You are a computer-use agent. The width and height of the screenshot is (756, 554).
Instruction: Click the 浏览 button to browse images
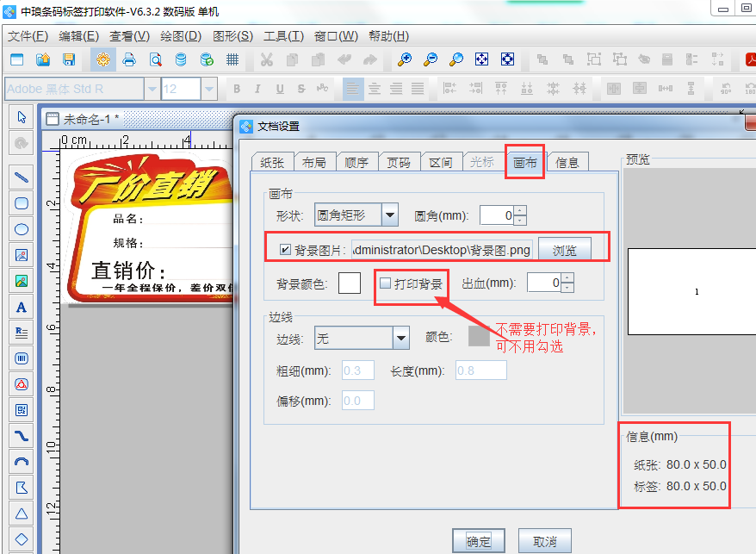coord(565,248)
